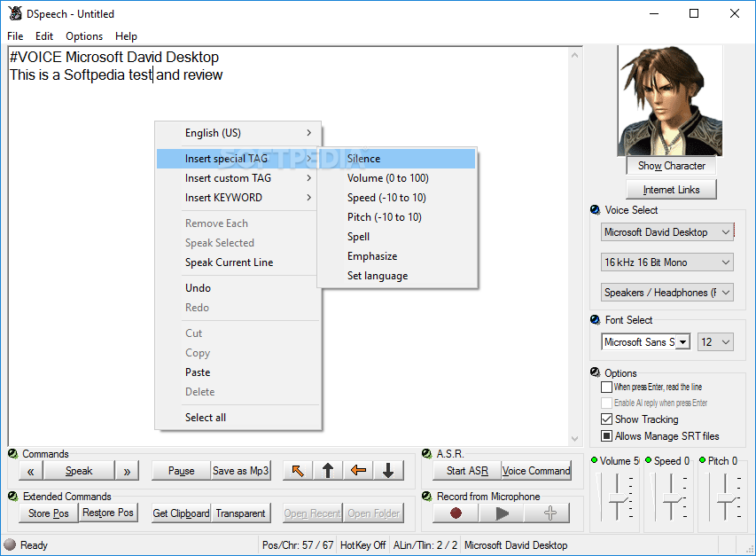Expand the English (US) submenu
756x556 pixels.
[239, 133]
